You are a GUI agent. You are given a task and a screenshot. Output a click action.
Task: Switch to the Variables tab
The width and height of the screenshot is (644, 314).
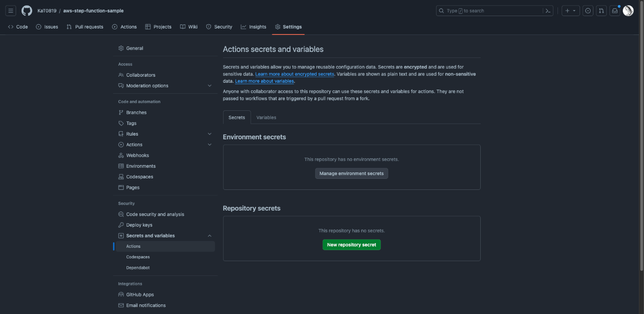[266, 117]
